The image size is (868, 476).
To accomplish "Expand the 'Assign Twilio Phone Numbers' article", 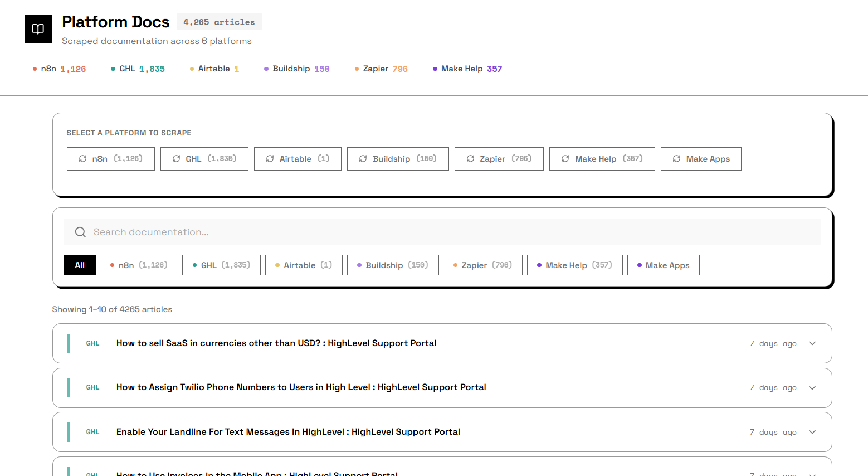I will [812, 388].
